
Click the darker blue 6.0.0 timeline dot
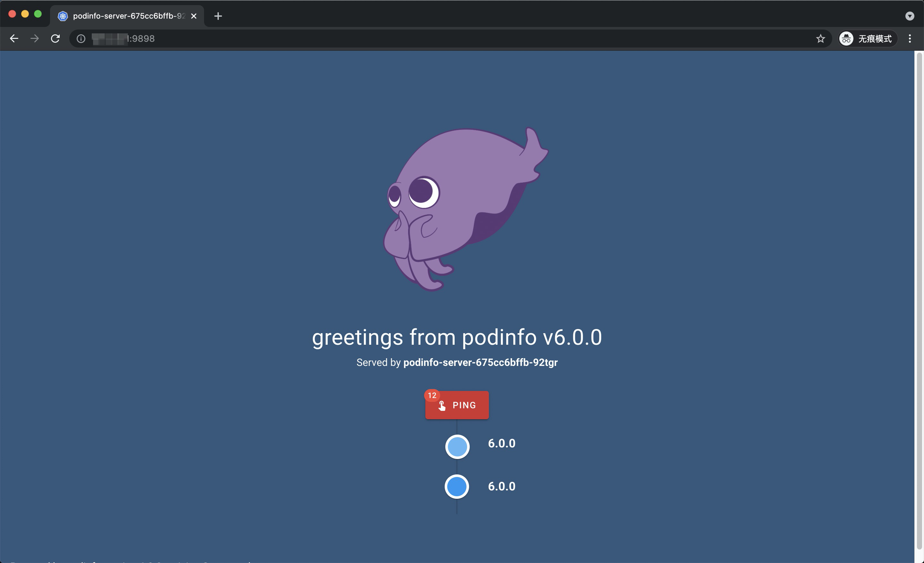click(x=457, y=487)
